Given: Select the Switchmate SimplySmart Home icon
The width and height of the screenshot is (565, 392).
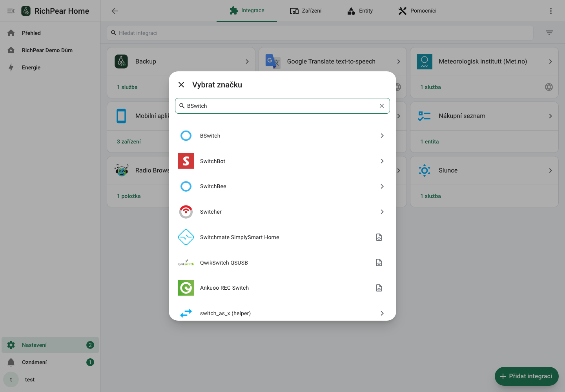Looking at the screenshot, I should coord(186,237).
